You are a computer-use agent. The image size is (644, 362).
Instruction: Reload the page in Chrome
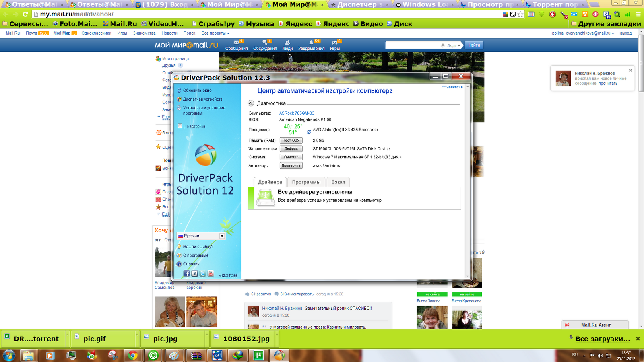click(25, 14)
